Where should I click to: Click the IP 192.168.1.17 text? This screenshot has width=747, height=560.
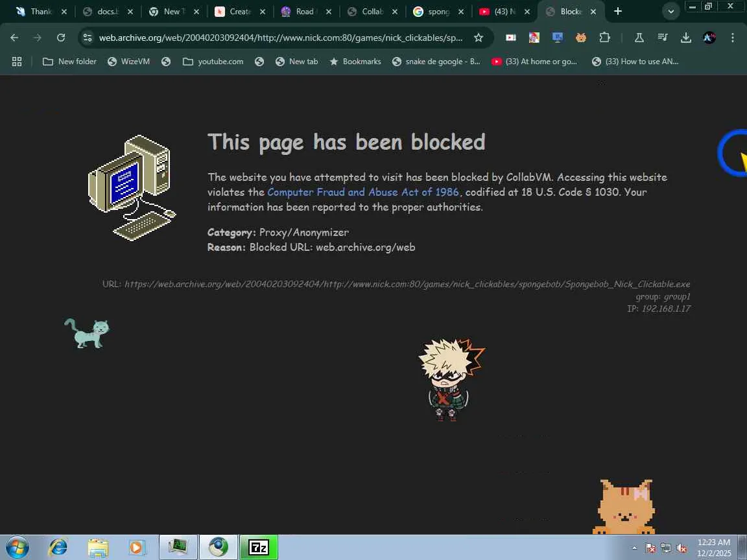(x=659, y=309)
